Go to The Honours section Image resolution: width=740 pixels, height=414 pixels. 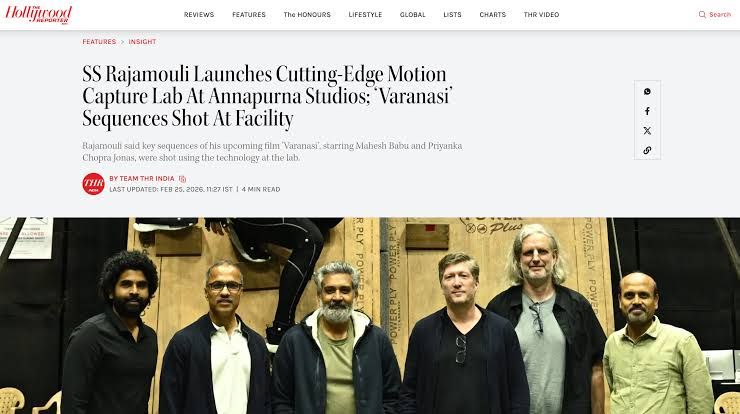tap(307, 15)
